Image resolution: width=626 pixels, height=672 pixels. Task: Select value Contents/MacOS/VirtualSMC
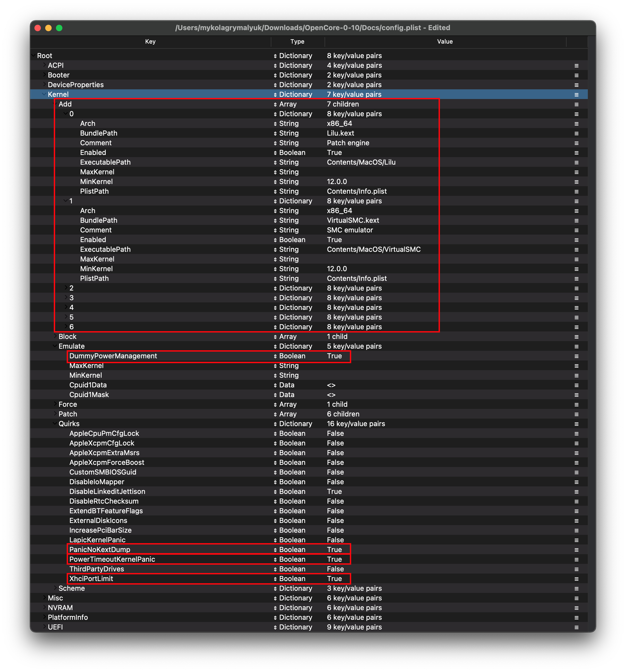tap(374, 249)
